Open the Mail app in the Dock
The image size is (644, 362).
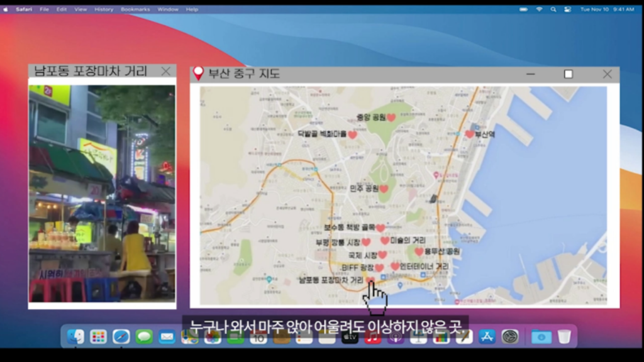click(x=167, y=337)
